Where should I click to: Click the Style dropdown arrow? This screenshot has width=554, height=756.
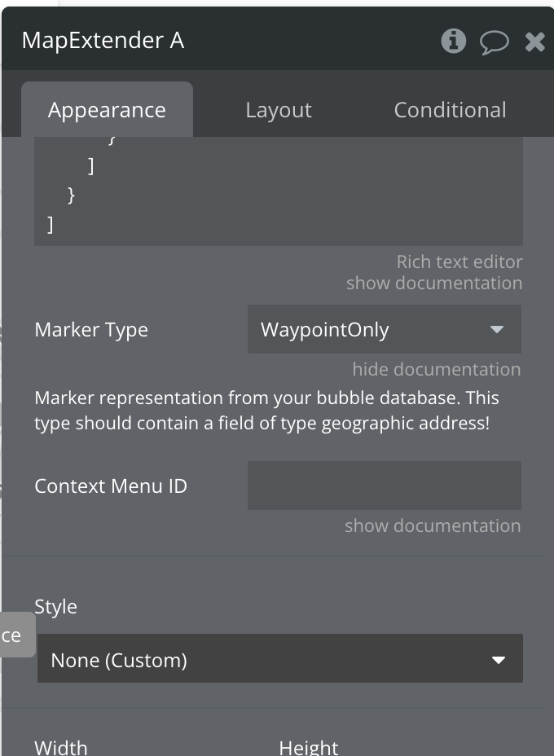click(x=499, y=660)
